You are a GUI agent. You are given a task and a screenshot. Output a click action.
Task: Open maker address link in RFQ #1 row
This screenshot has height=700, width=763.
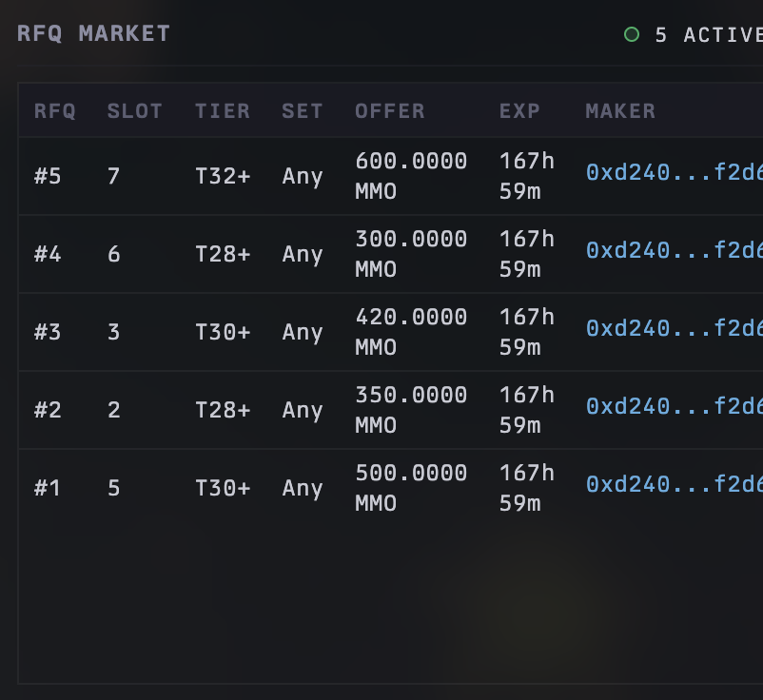point(675,484)
